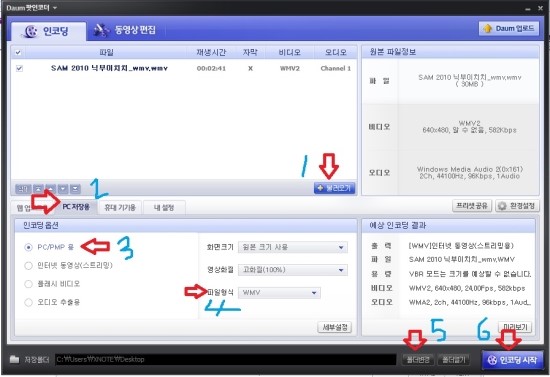Click the WMV2 video cell in file row
550x377 pixels.
point(290,68)
